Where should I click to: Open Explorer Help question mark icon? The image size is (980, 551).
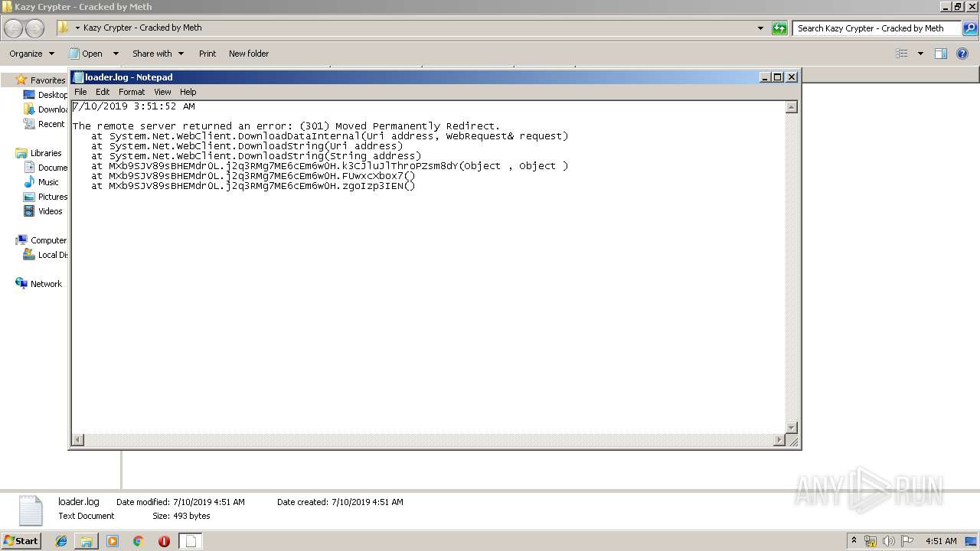click(962, 54)
